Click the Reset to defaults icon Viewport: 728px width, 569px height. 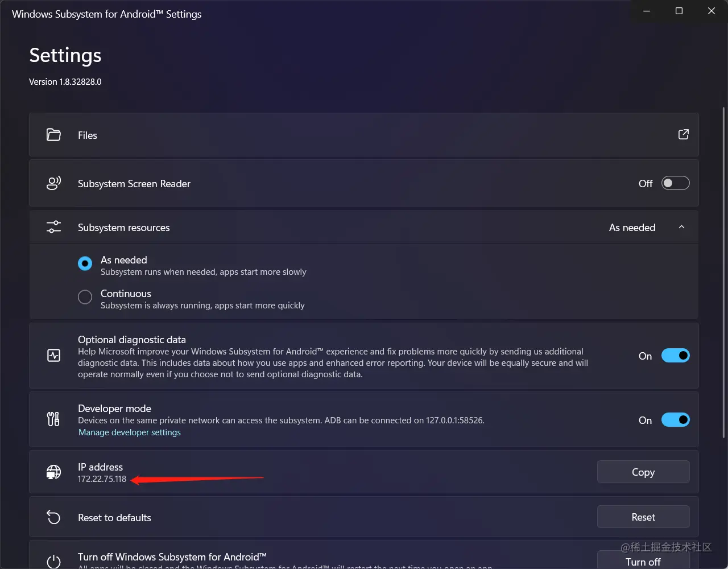[53, 517]
